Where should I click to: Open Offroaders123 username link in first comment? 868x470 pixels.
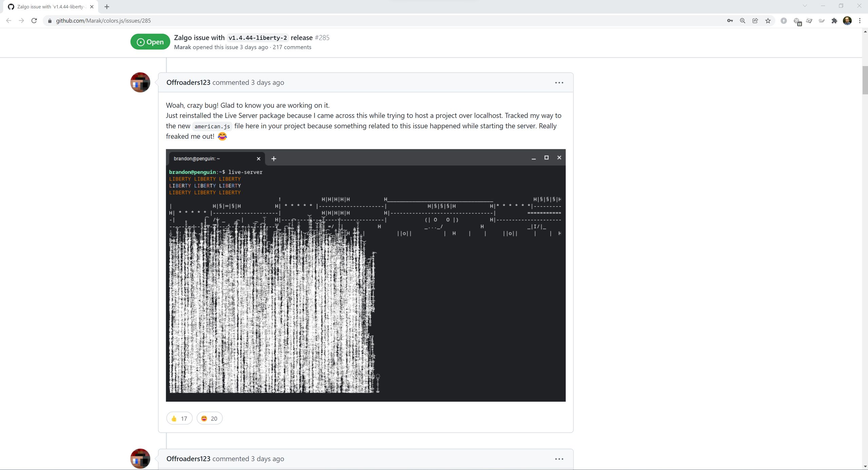click(188, 82)
